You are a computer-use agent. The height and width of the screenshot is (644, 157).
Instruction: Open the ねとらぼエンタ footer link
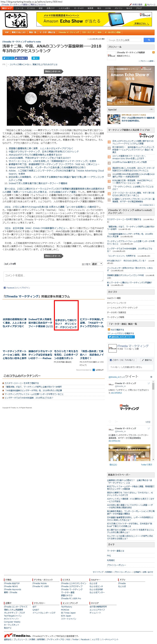[96, 586]
